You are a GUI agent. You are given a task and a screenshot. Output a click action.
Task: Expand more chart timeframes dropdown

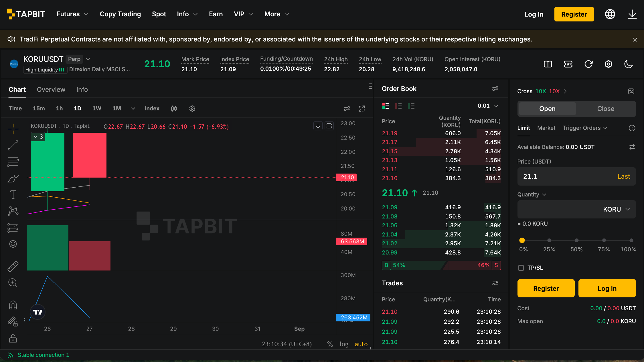(133, 108)
